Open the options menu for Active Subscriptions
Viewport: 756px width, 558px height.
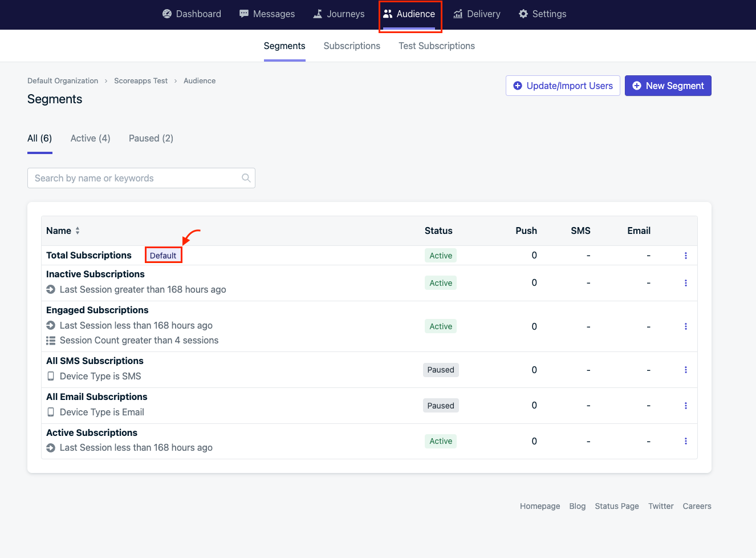click(x=686, y=441)
